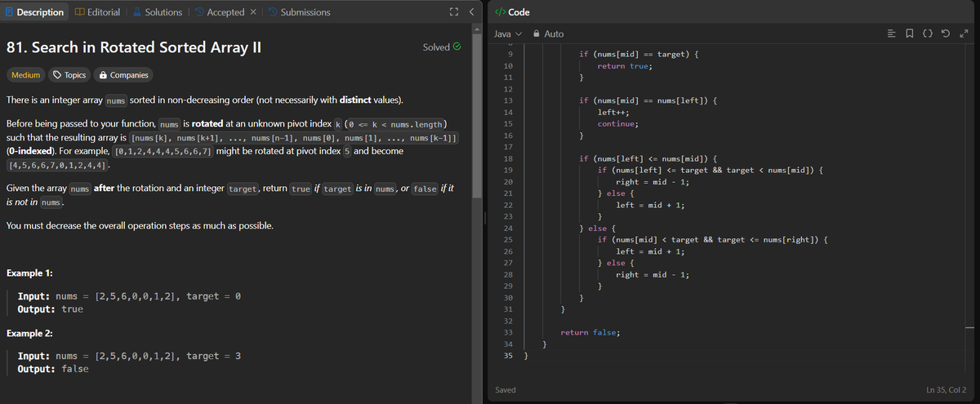Click the 'right = mid - 1;' code on line 20
Image resolution: width=980 pixels, height=404 pixels.
pos(652,181)
